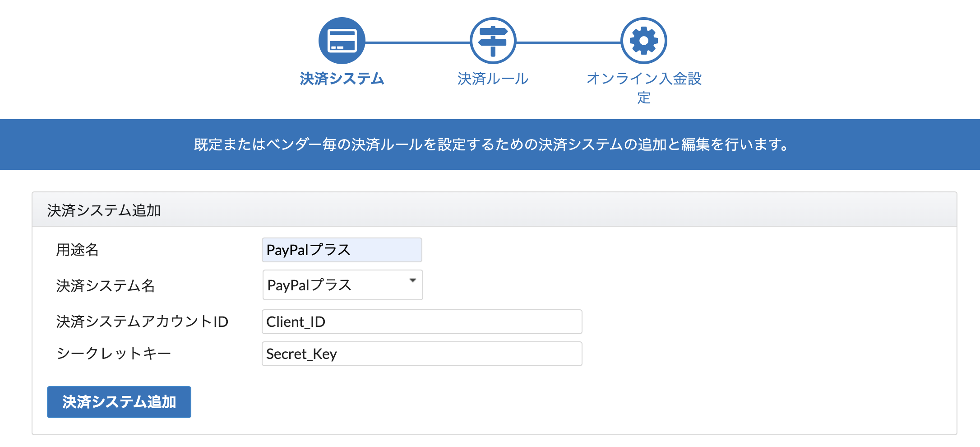Click connector line between card and signpost icons

[417, 43]
